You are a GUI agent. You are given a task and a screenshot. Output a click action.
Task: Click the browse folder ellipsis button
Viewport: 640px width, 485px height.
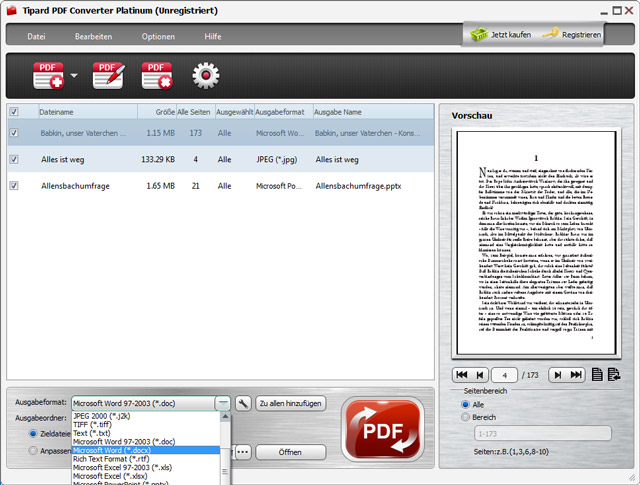pyautogui.click(x=243, y=452)
